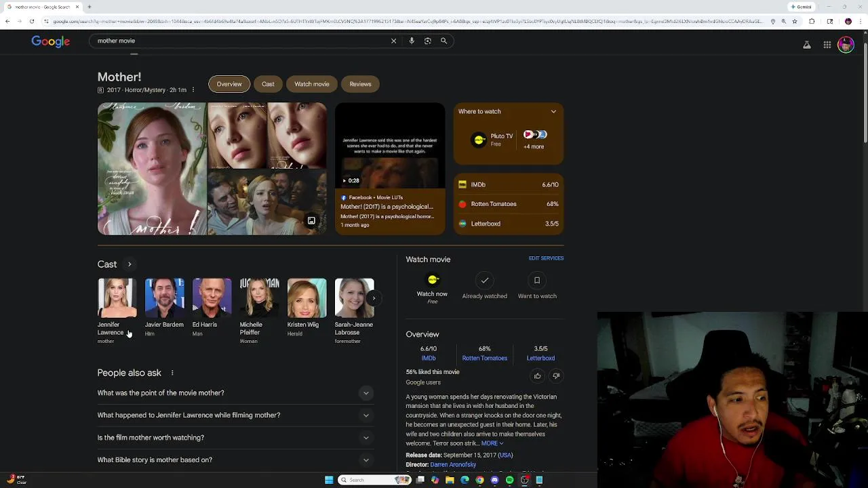Submit search with the magnifier icon
Screen dimensions: 868x488
point(444,41)
